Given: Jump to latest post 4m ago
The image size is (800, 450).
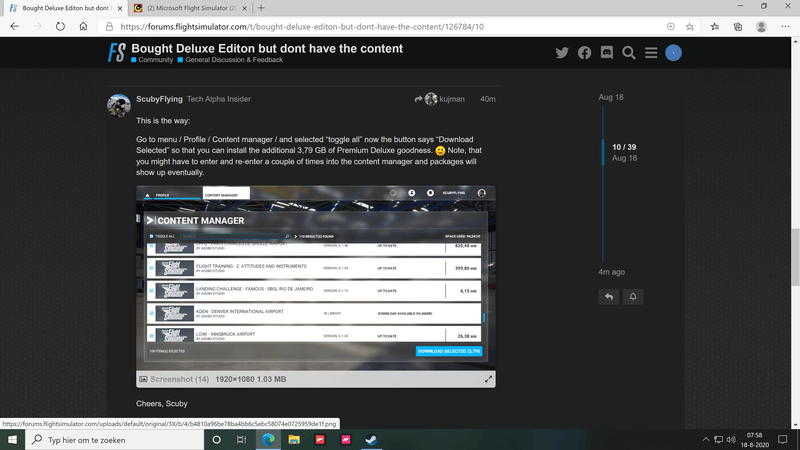Looking at the screenshot, I should pos(611,272).
